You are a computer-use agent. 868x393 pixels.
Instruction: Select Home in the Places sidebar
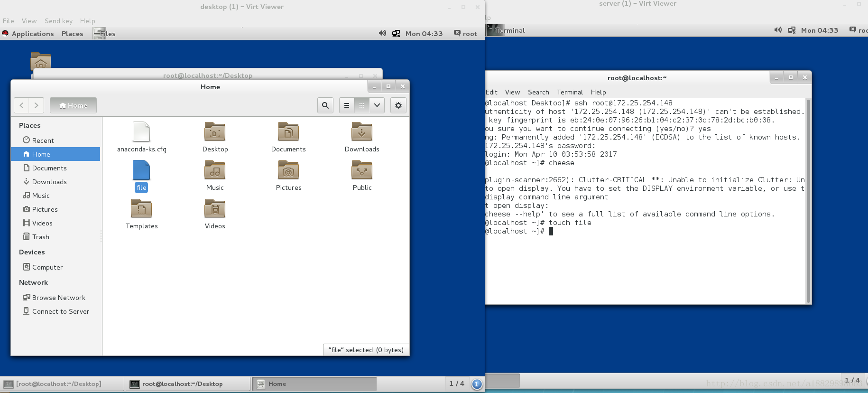tap(55, 154)
